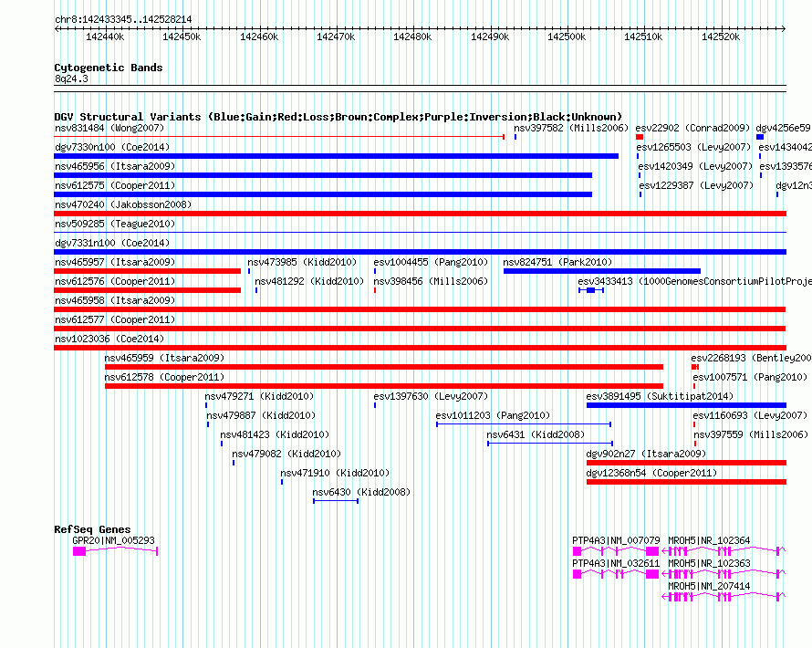
Task: Select the PTP4A3|NM_032611 transcript label
Action: (616, 563)
